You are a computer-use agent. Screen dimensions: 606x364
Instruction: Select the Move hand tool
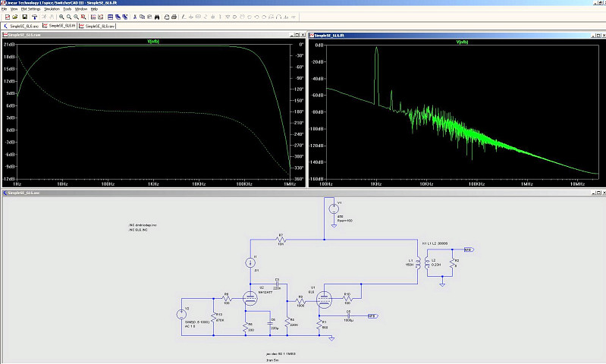242,17
